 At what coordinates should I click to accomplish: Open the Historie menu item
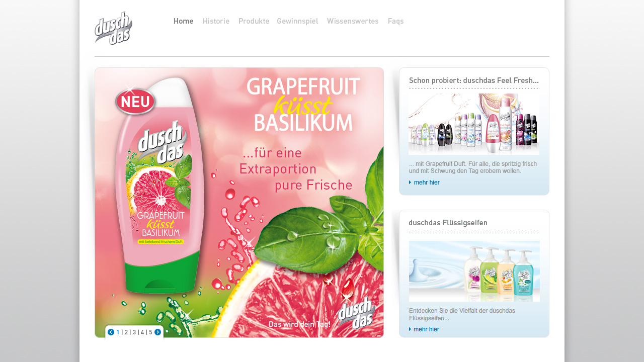click(x=216, y=21)
